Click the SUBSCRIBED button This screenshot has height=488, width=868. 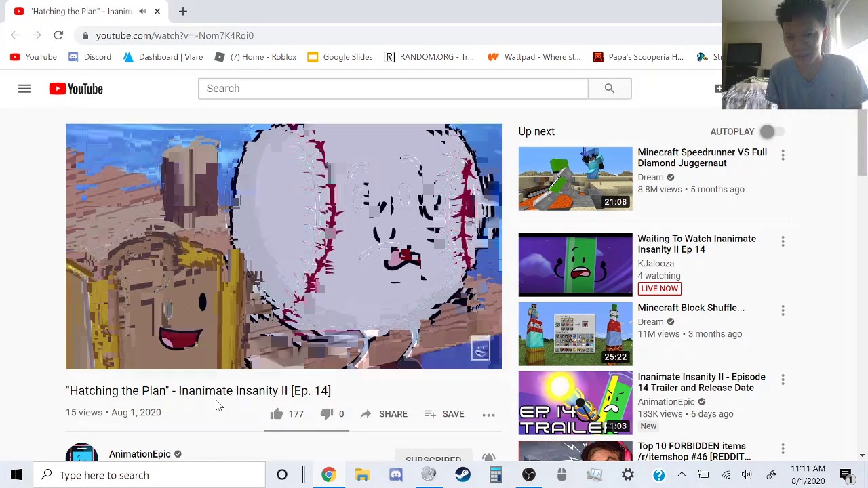click(x=433, y=457)
